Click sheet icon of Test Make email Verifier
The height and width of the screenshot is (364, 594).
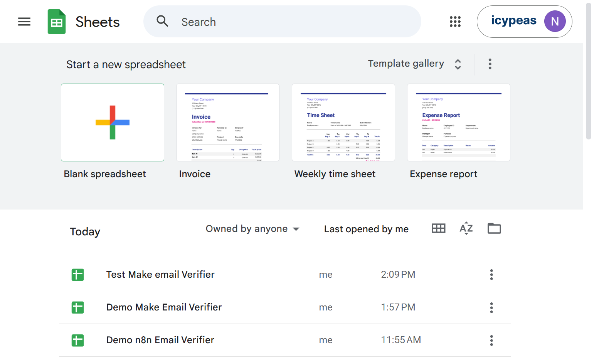[77, 275]
